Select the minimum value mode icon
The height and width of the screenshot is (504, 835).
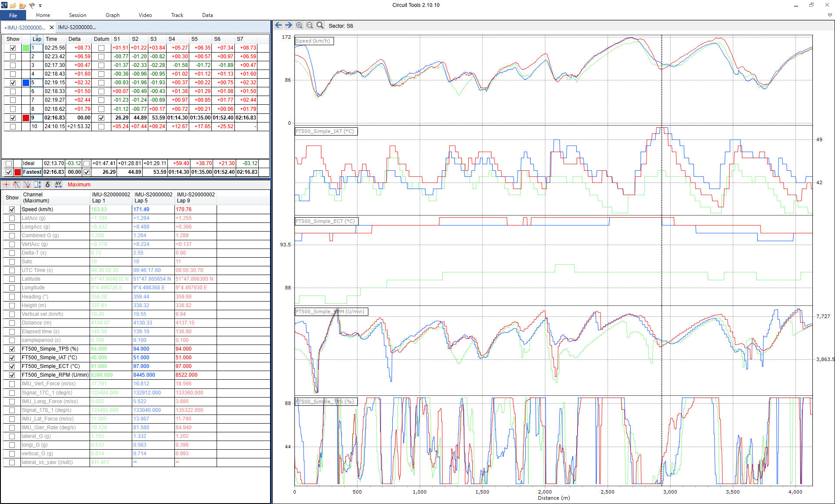coord(27,185)
